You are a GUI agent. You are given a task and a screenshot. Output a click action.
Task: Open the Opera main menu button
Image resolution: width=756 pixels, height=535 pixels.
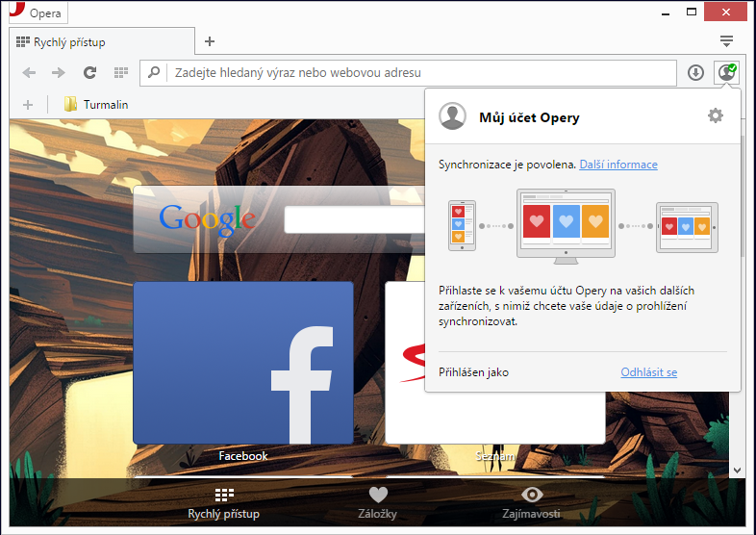[38, 13]
